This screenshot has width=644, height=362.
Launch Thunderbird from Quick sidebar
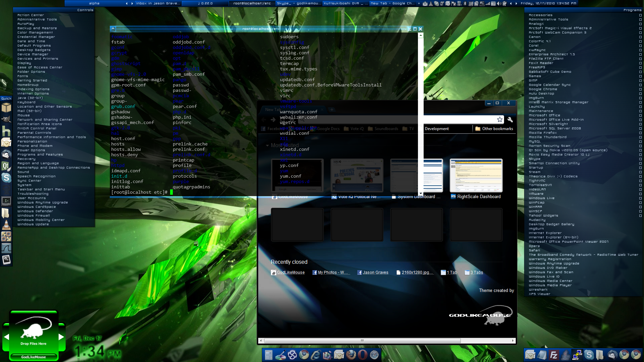[6, 154]
